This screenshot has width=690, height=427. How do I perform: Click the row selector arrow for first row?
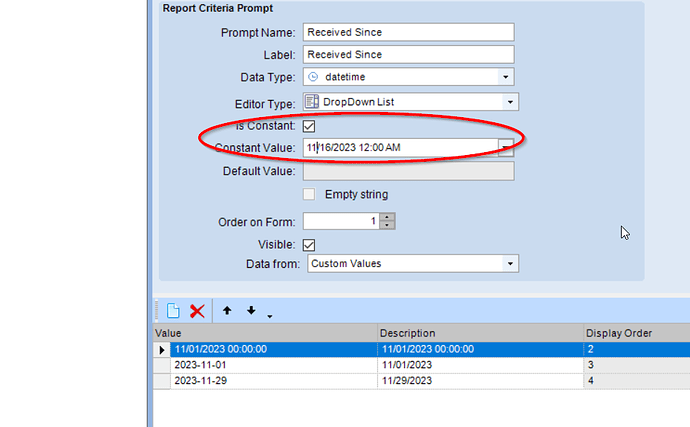161,350
